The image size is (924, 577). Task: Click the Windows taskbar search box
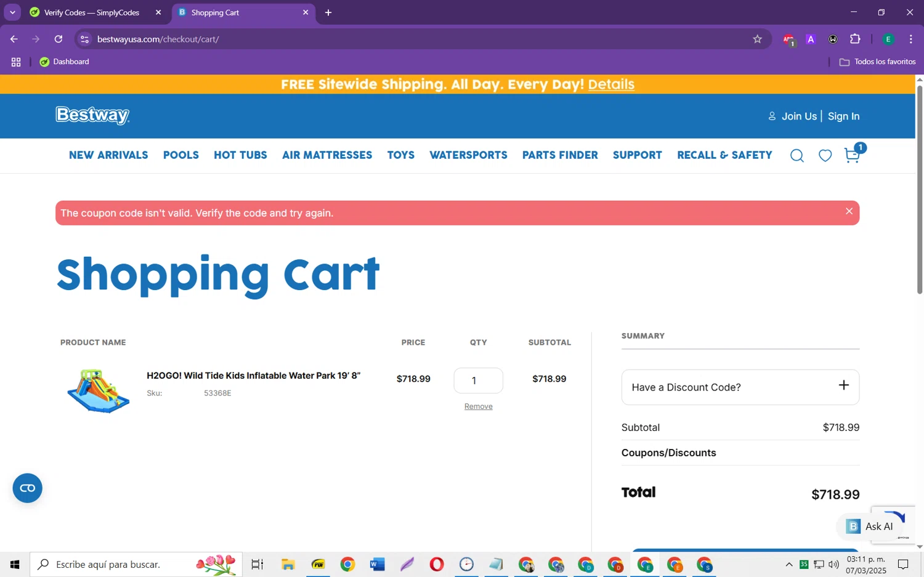pyautogui.click(x=136, y=564)
